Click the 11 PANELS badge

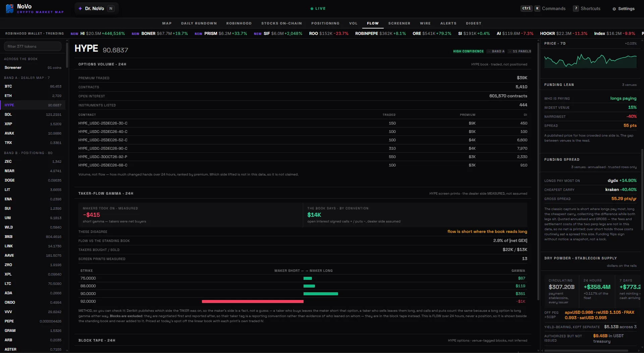click(520, 51)
